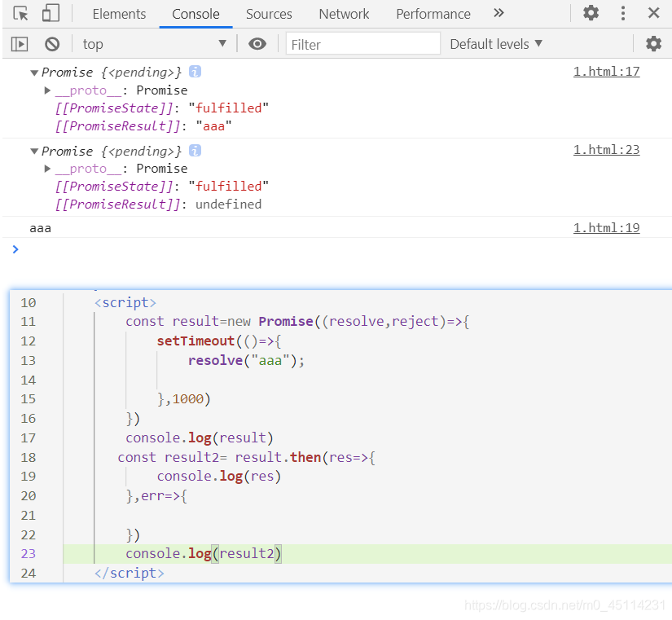The height and width of the screenshot is (620, 672).
Task: Open console settings gear icon
Action: (x=653, y=44)
